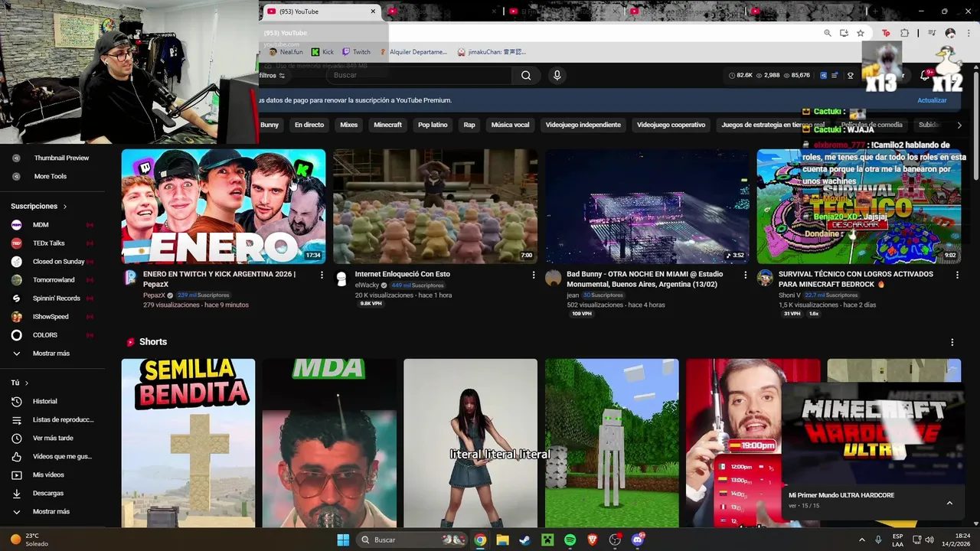Viewport: 980px width, 551px height.
Task: Click Chrome zoom magnifier in address bar
Action: [x=828, y=33]
